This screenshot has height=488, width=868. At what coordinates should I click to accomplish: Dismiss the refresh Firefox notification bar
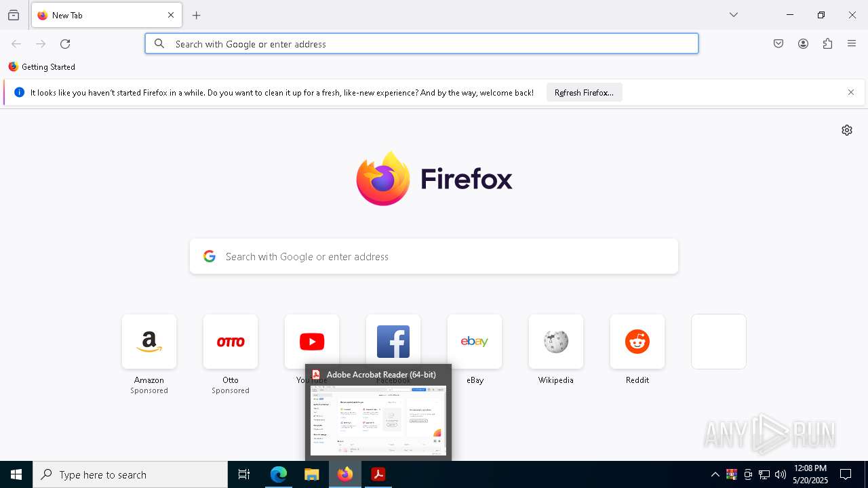851,92
